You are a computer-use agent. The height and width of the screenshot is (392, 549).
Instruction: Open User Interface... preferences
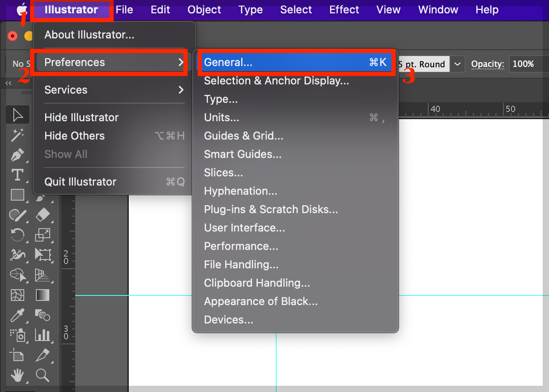[296, 228]
